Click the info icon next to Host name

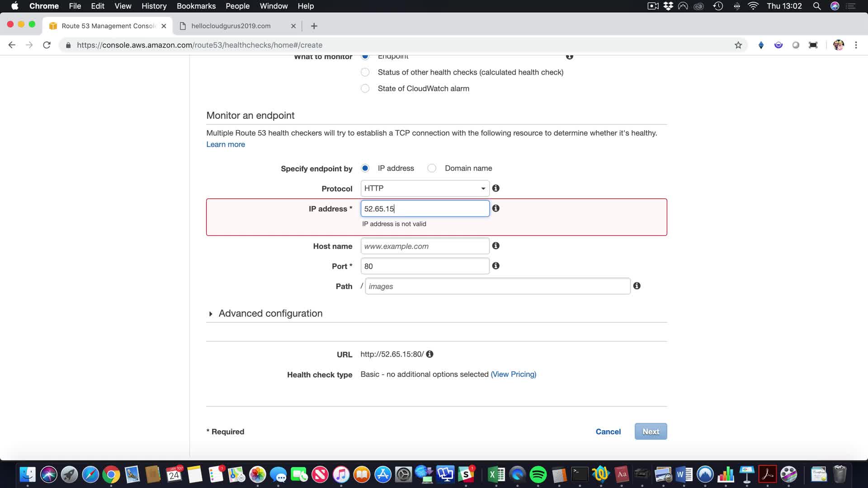click(x=495, y=246)
